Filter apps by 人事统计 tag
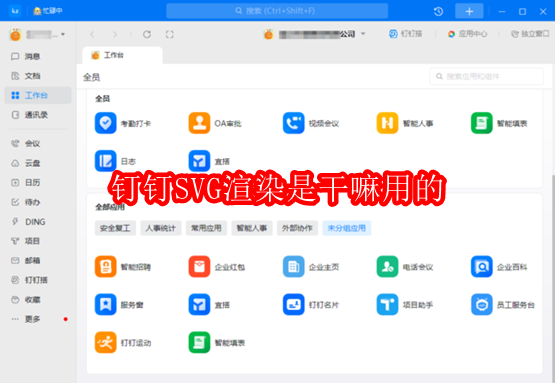The height and width of the screenshot is (383, 555). (x=161, y=228)
